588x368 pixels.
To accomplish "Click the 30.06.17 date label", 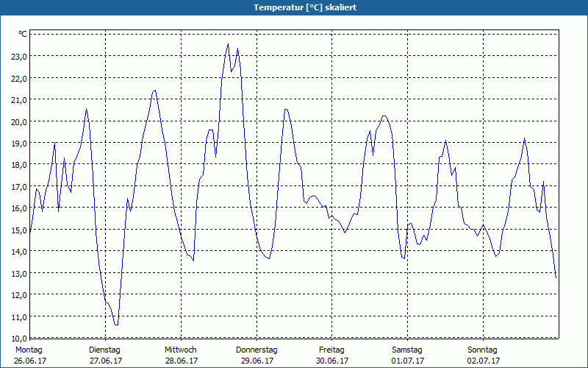I will (332, 361).
